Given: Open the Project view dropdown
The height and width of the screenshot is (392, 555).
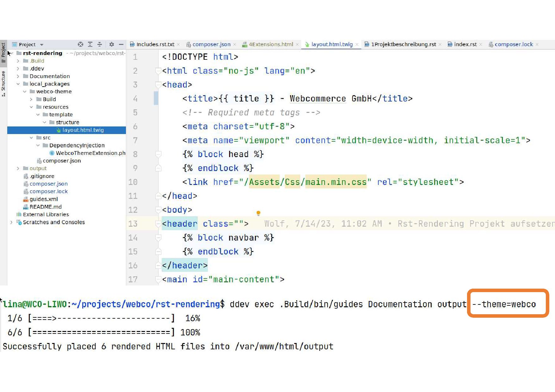Looking at the screenshot, I should pos(42,45).
